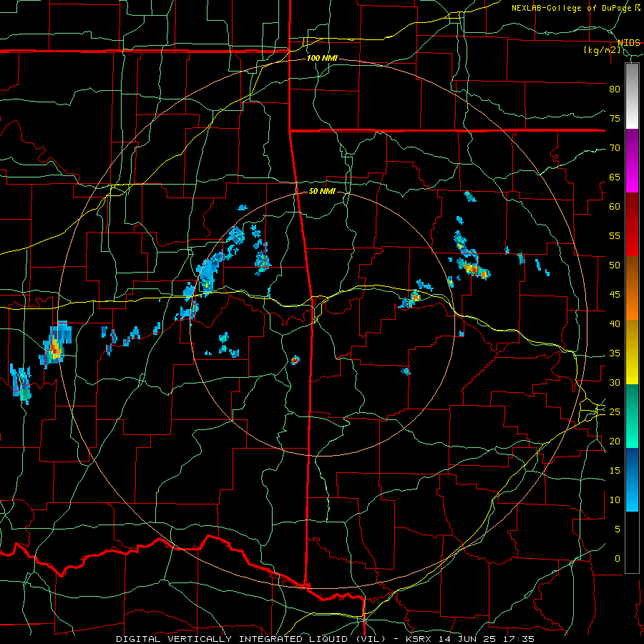Click the 65 value on the color scale
The height and width of the screenshot is (644, 644).
(x=615, y=177)
